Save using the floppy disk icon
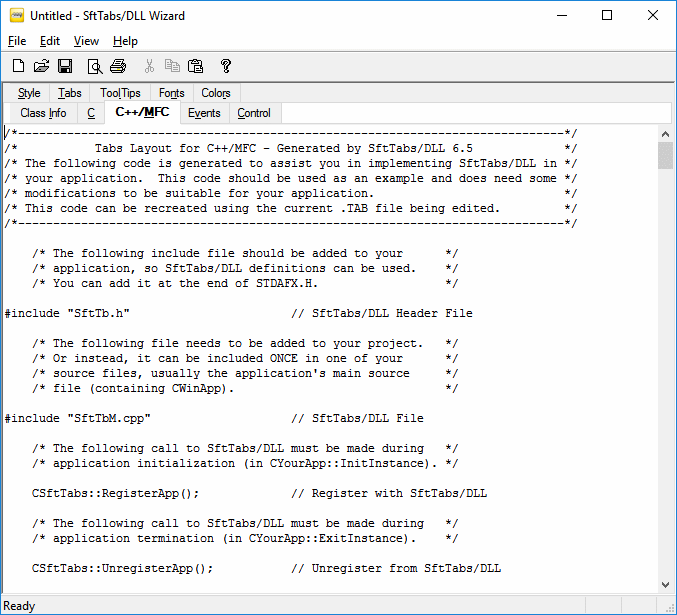This screenshot has width=677, height=615. (x=65, y=66)
